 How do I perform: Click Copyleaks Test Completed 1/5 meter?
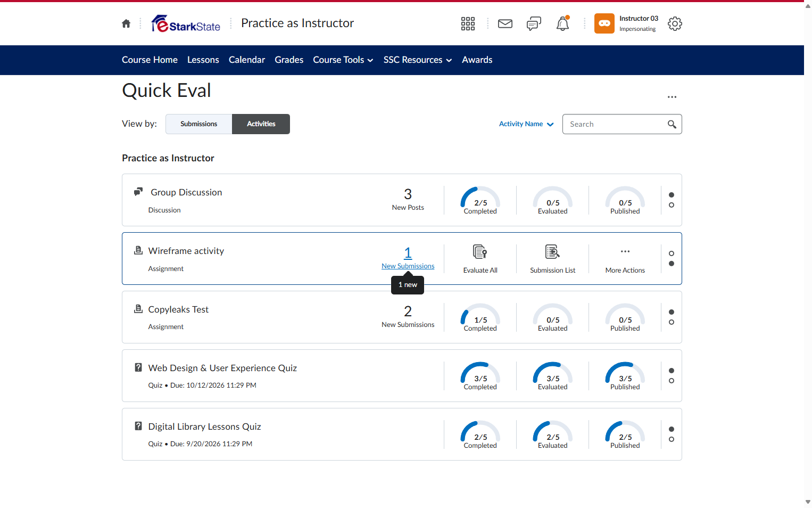pos(480,317)
